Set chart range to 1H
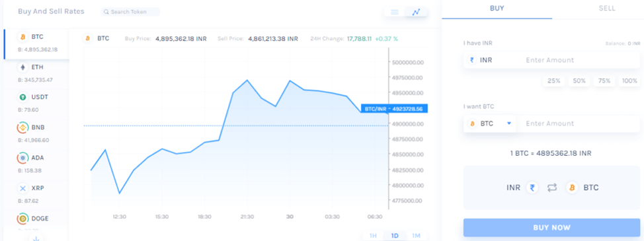Viewport: 644px width, 241px height. [373, 236]
